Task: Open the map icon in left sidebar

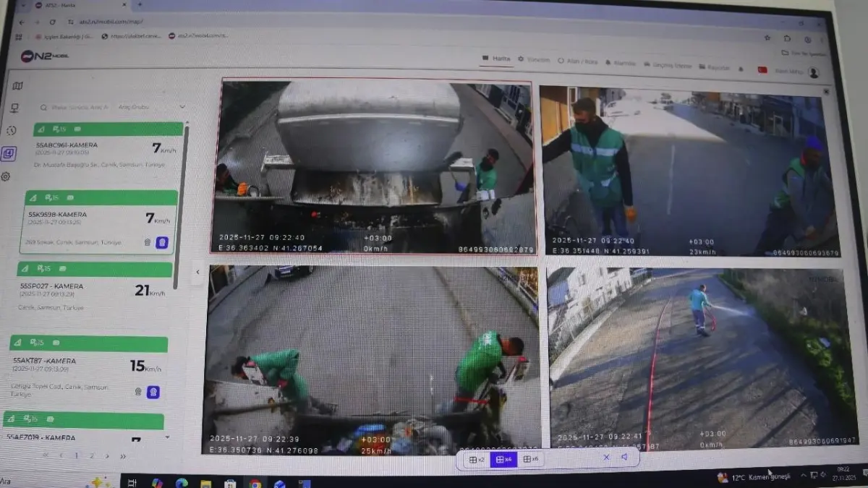Action: pos(17,86)
